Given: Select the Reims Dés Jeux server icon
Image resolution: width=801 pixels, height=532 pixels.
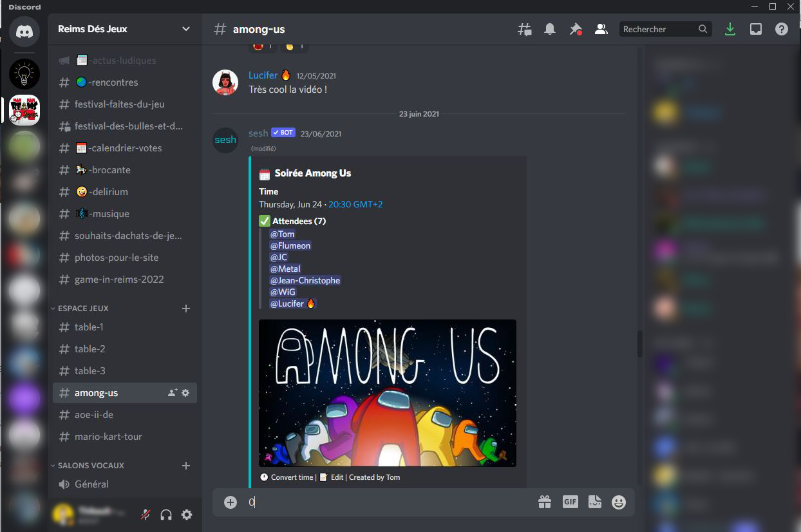Looking at the screenshot, I should pos(24,110).
